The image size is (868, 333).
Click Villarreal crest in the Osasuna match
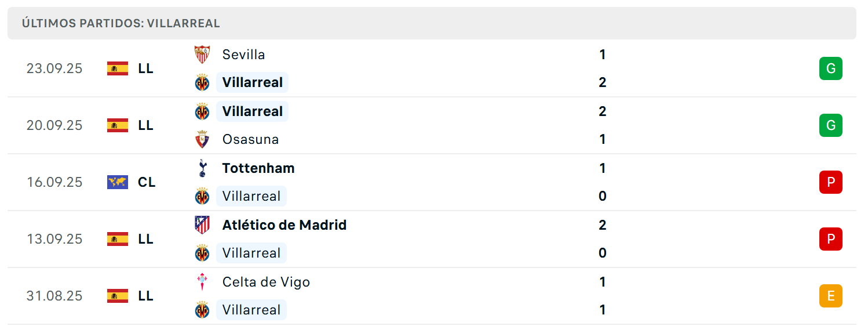[x=202, y=111]
